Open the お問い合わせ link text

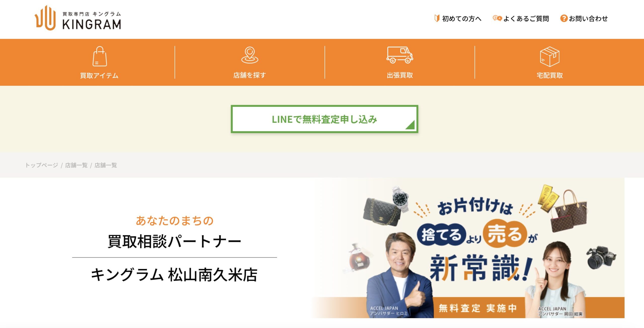point(588,18)
